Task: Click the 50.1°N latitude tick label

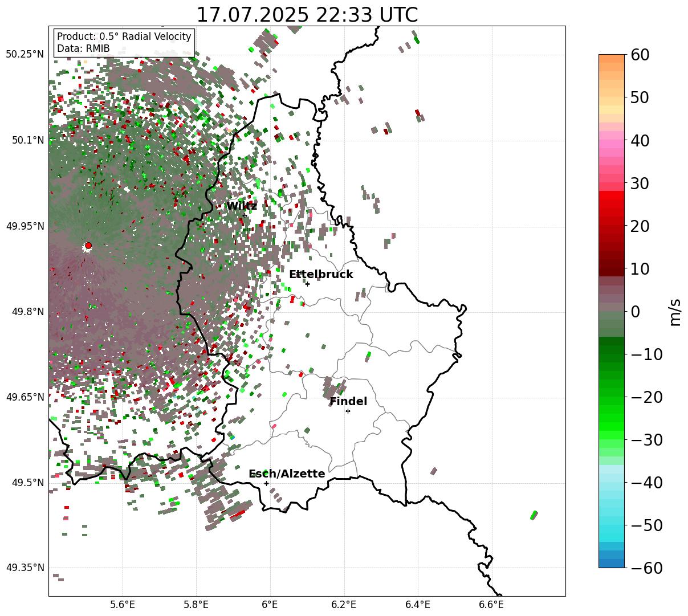Action: [27, 140]
